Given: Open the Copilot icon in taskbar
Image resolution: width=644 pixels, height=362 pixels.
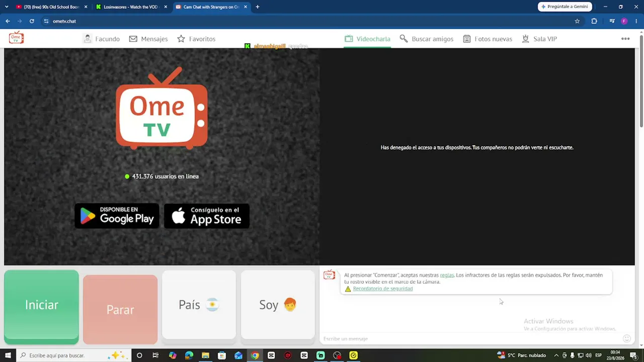Looking at the screenshot, I should 173,355.
